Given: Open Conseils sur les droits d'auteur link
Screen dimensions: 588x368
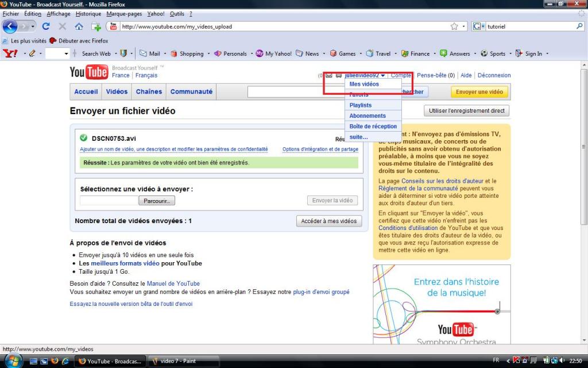Looking at the screenshot, I should pos(443,181).
